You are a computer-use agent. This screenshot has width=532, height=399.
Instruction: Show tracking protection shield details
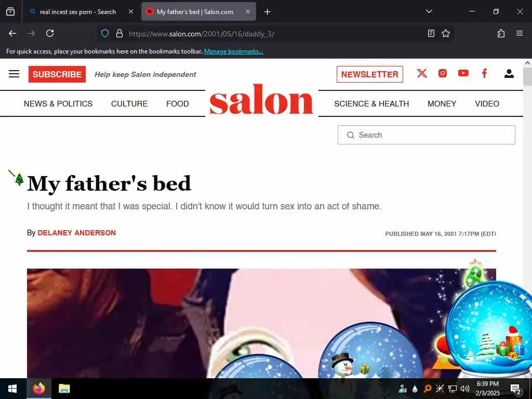(x=105, y=33)
